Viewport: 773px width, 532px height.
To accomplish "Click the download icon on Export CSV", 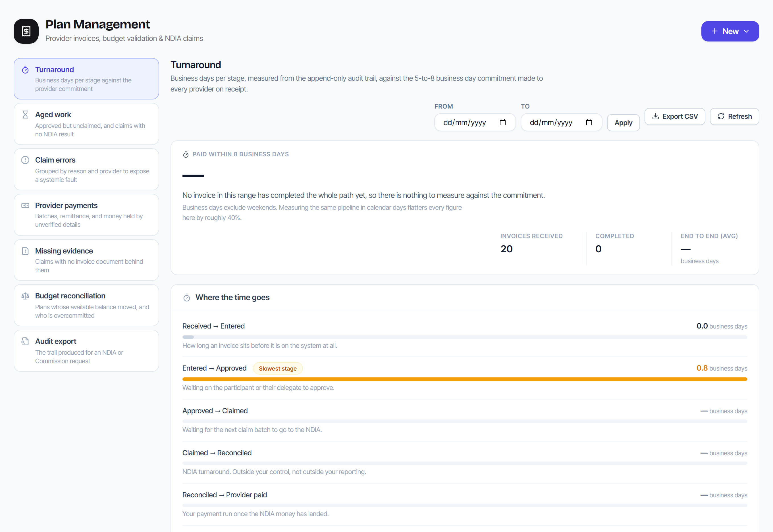I will point(655,116).
